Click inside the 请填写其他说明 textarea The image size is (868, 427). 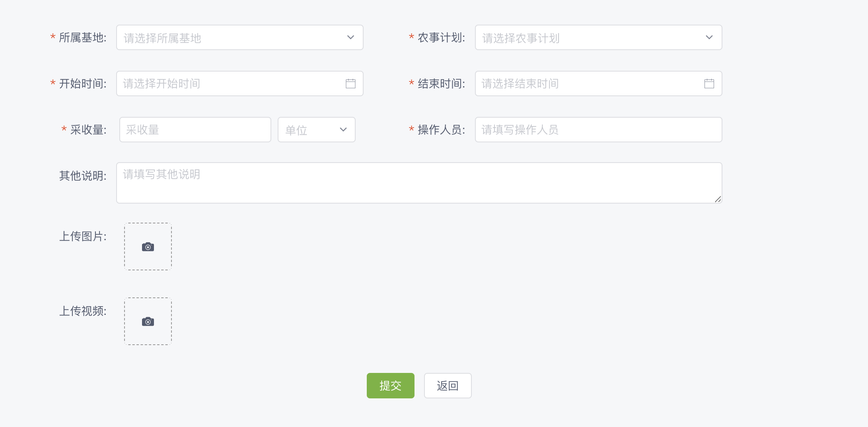[419, 183]
